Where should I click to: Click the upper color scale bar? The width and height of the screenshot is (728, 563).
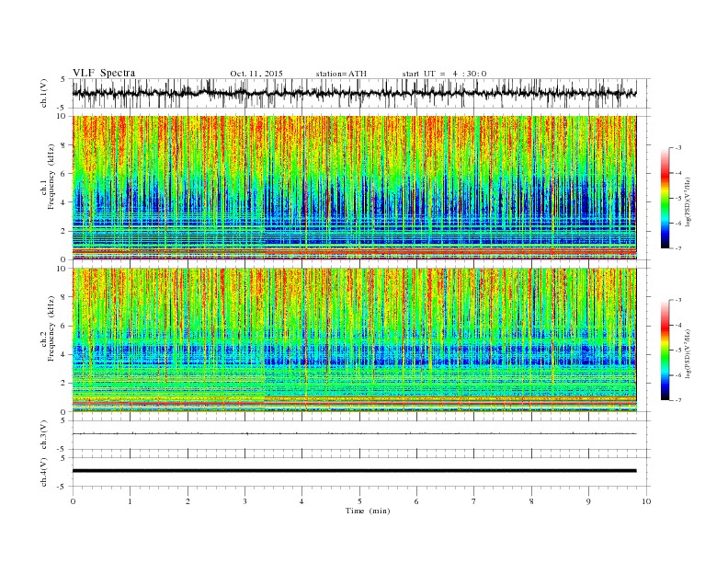[665, 198]
